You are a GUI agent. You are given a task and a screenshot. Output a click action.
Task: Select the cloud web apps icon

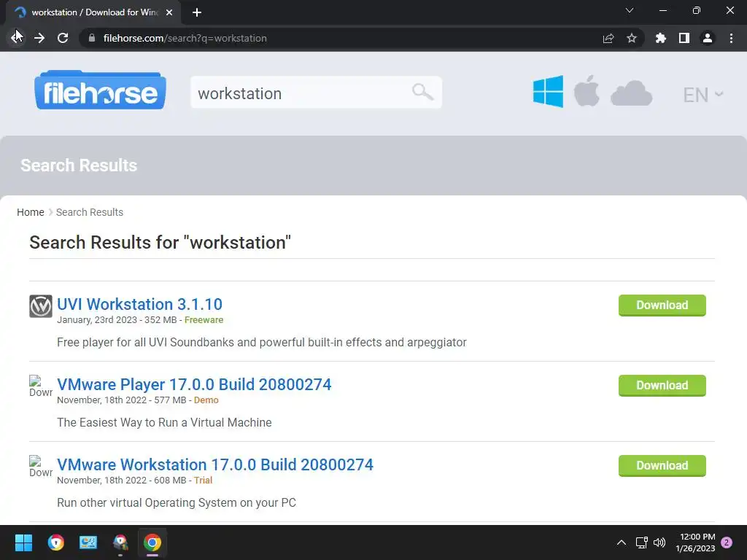631,93
